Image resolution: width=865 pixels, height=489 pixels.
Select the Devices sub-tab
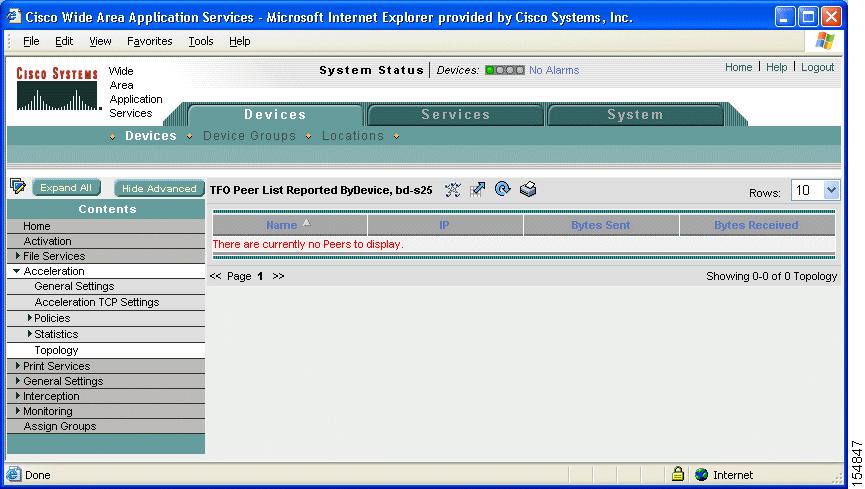click(151, 136)
